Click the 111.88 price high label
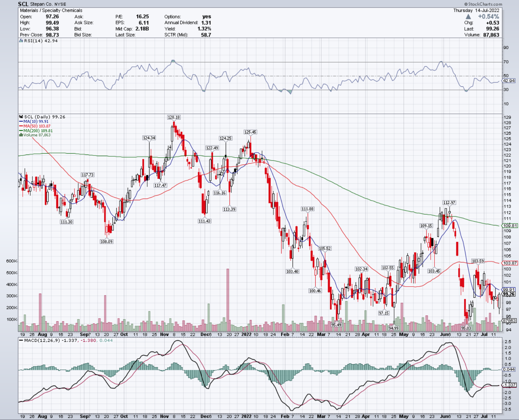 [308, 209]
